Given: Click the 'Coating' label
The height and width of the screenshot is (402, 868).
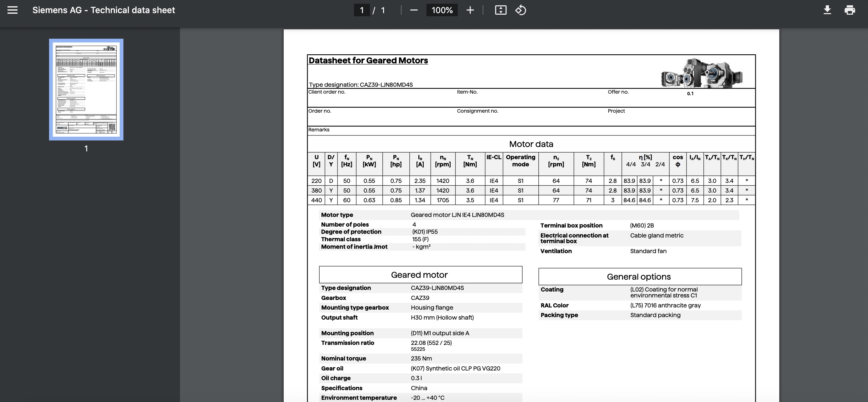Looking at the screenshot, I should pyautogui.click(x=551, y=290).
